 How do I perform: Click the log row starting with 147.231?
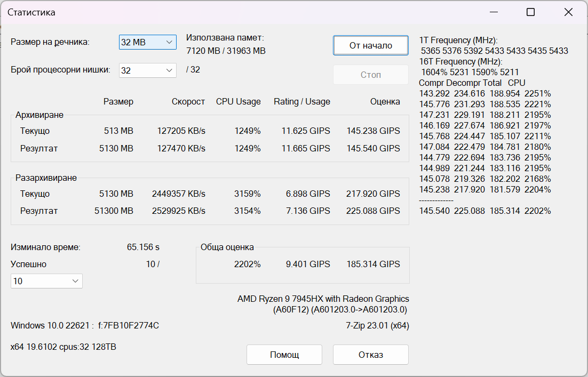(485, 115)
